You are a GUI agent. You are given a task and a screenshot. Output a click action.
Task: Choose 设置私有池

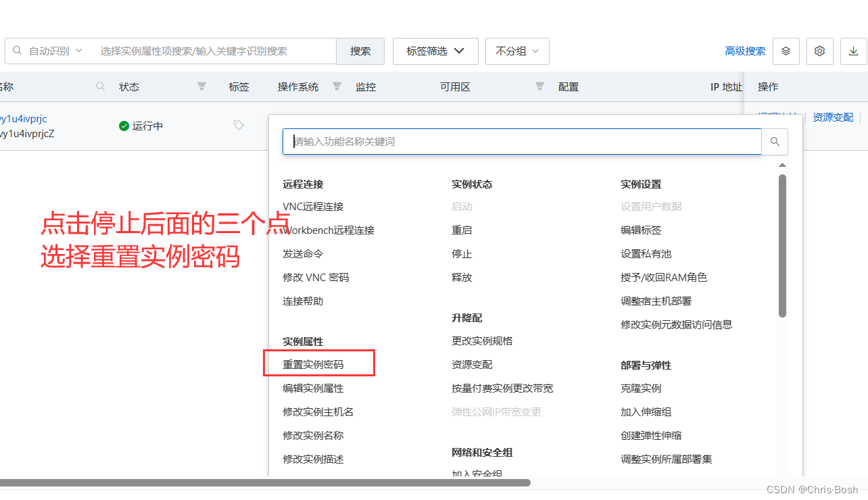click(646, 254)
